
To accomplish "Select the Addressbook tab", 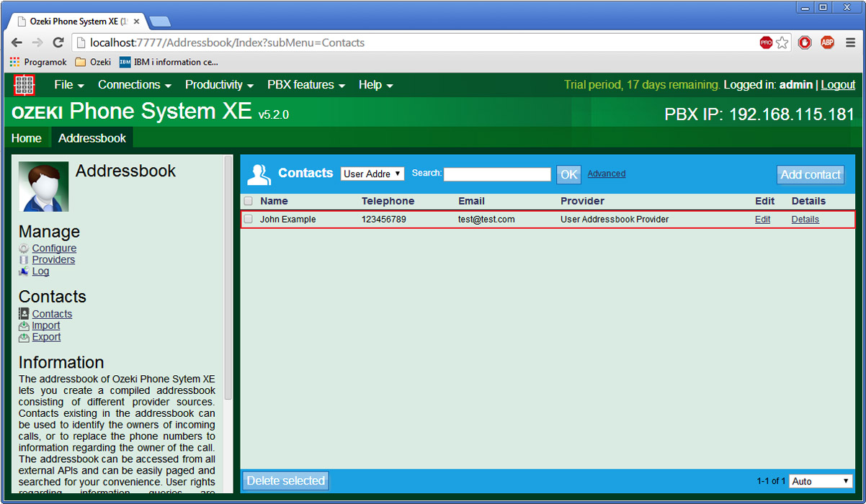I will coord(92,138).
